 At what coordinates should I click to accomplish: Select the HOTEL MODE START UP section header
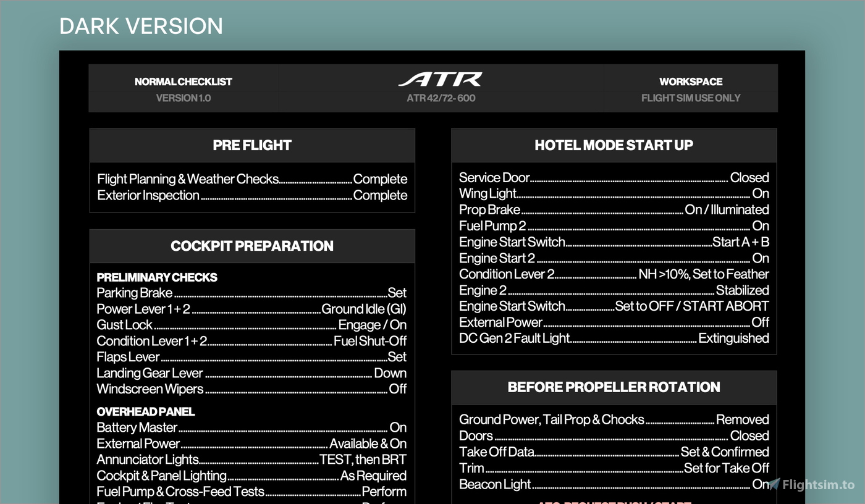pos(614,145)
